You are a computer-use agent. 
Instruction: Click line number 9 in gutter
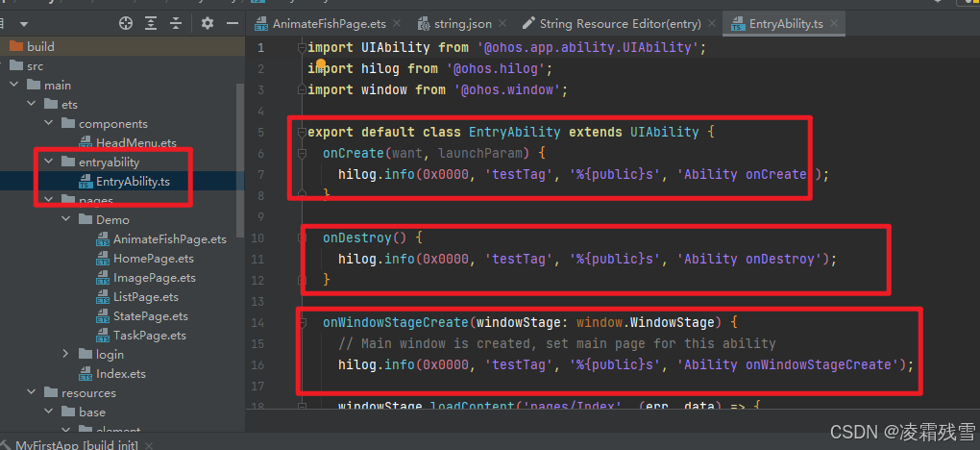pos(260,216)
